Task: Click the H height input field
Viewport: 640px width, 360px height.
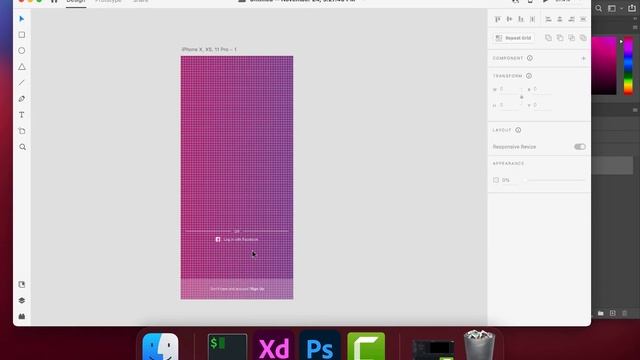Action: pos(510,105)
